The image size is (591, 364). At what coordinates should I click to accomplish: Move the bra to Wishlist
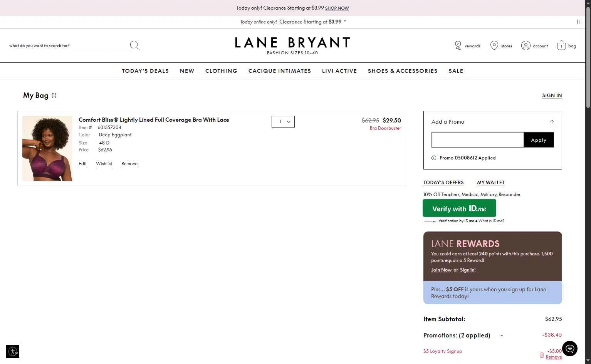pyautogui.click(x=104, y=164)
